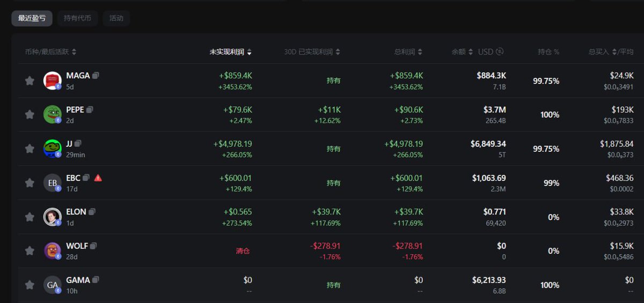644x303 pixels.
Task: Click GAMA balance $6,213.93
Action: coord(489,280)
